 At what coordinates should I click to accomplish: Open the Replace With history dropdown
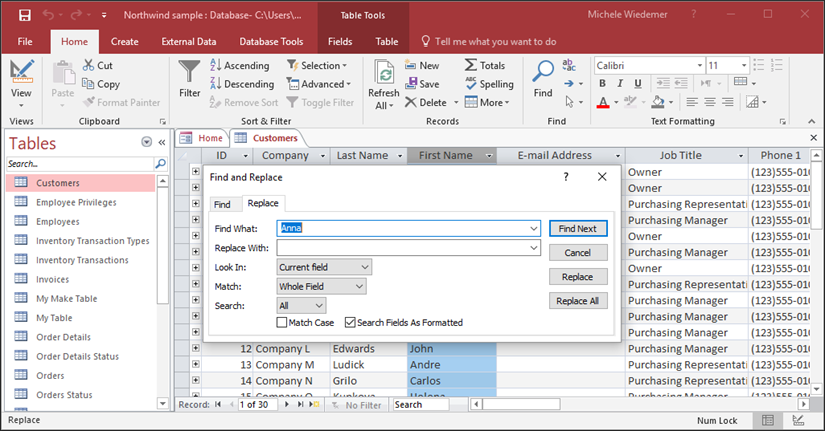pyautogui.click(x=534, y=247)
